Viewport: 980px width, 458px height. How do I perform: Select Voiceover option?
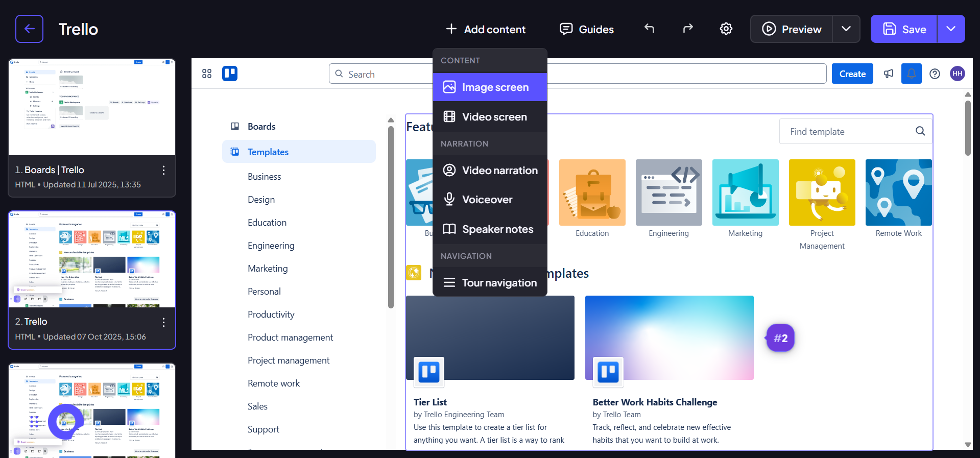pyautogui.click(x=490, y=200)
